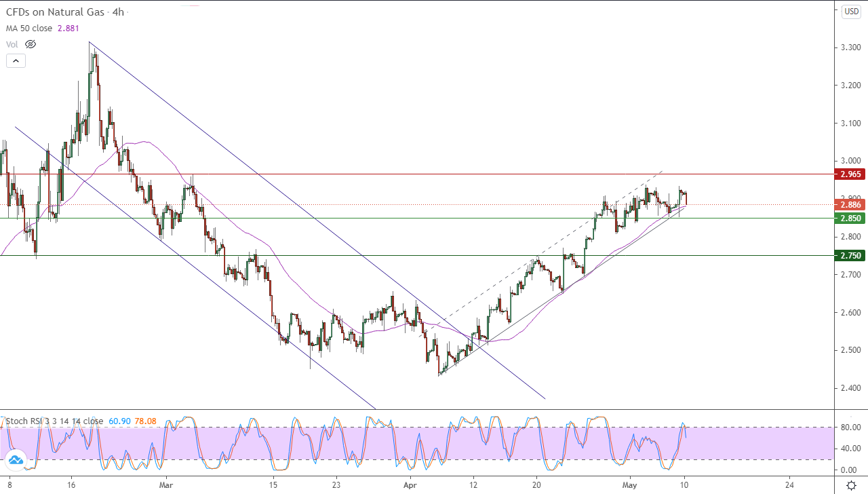This screenshot has height=494, width=868.
Task: Click the 2.400 price axis tick
Action: (851, 388)
